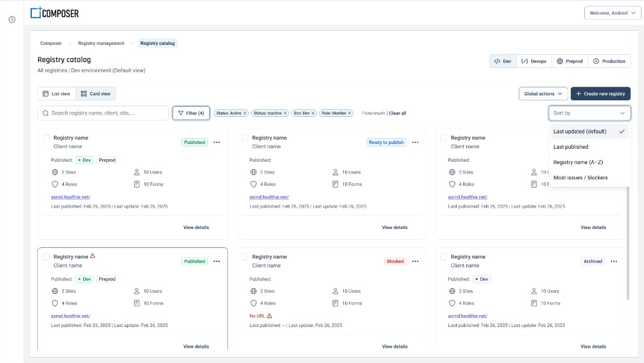Click the No URL warning icon on the Blocked card

(x=269, y=316)
